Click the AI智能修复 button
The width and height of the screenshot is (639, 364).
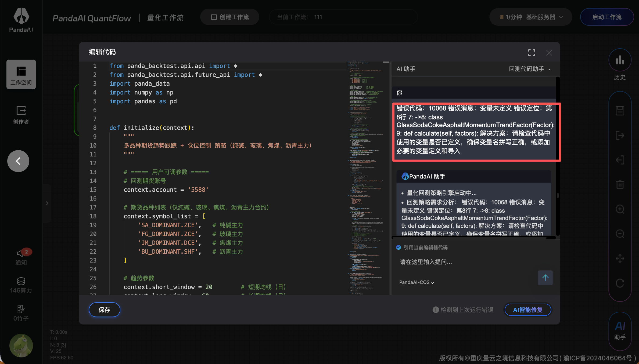(x=528, y=310)
